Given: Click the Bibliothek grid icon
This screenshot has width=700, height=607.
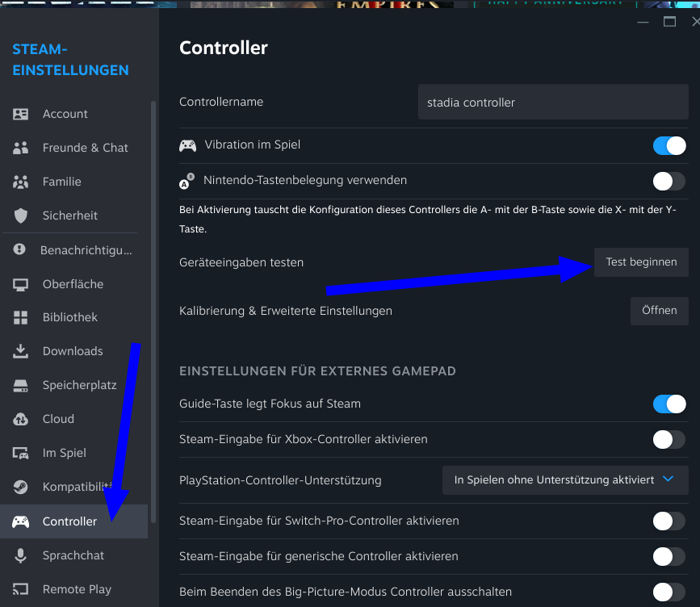Looking at the screenshot, I should pos(20,317).
